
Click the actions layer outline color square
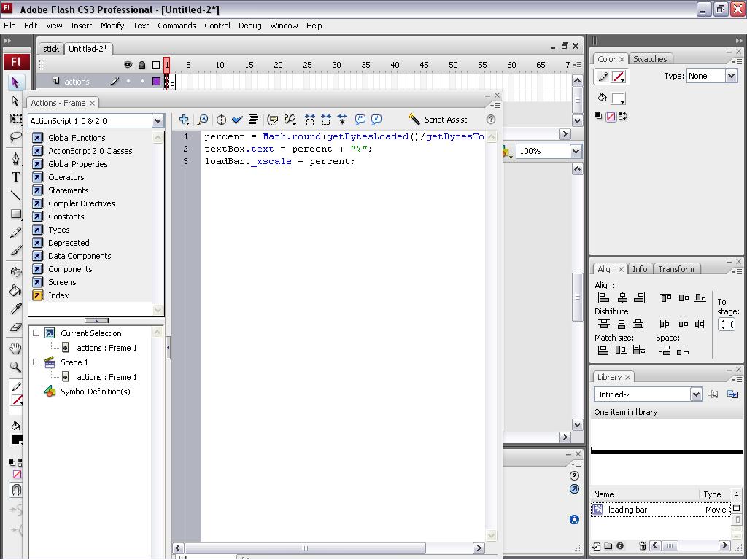coord(156,82)
